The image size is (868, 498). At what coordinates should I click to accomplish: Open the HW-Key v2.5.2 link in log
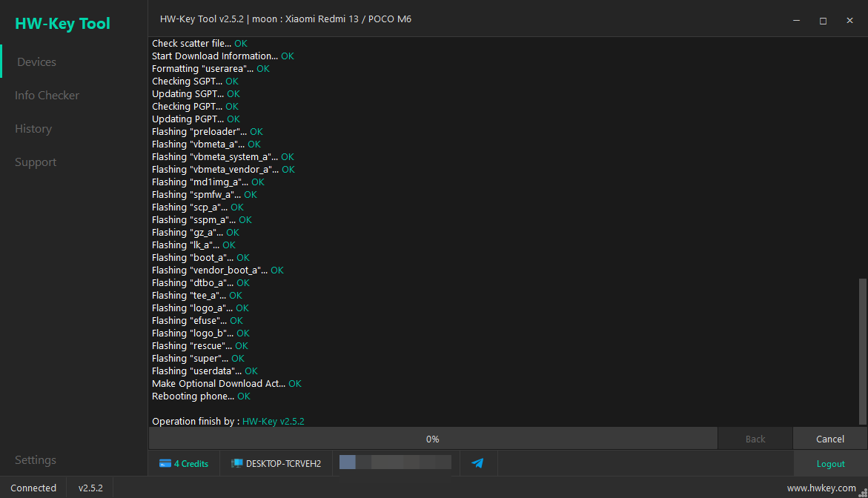pos(274,421)
